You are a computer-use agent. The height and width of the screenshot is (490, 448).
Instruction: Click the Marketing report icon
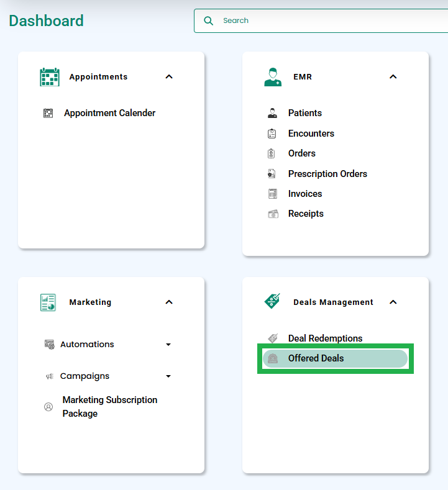[48, 302]
